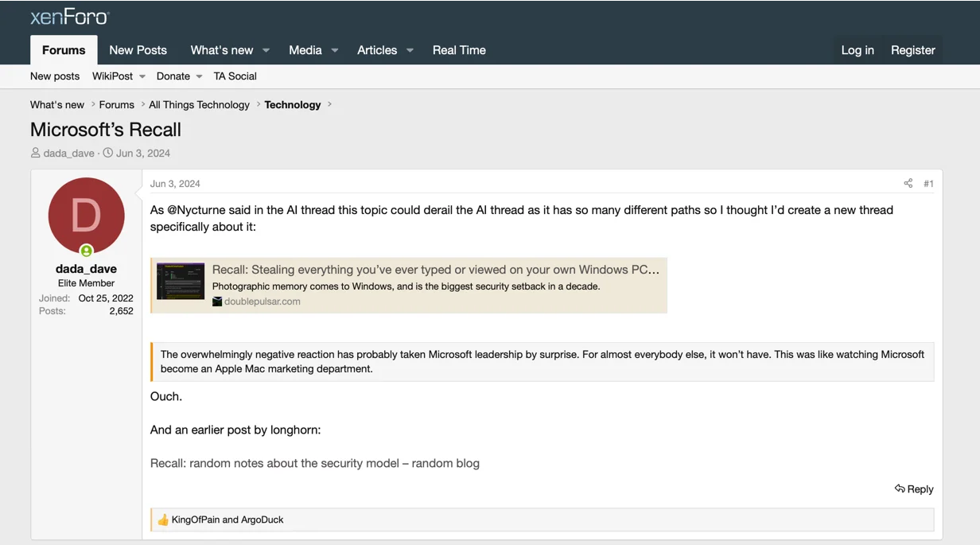The image size is (980, 545).
Task: Click the clock icon beside the thread date
Action: pyautogui.click(x=108, y=153)
